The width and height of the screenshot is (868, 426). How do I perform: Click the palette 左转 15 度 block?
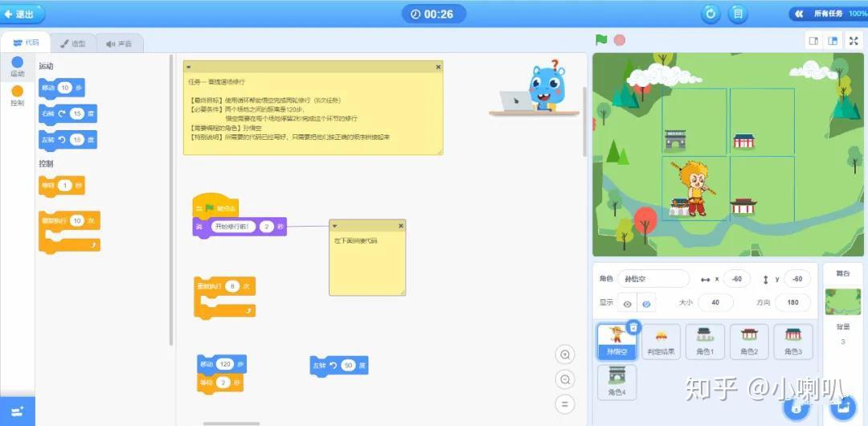(68, 140)
